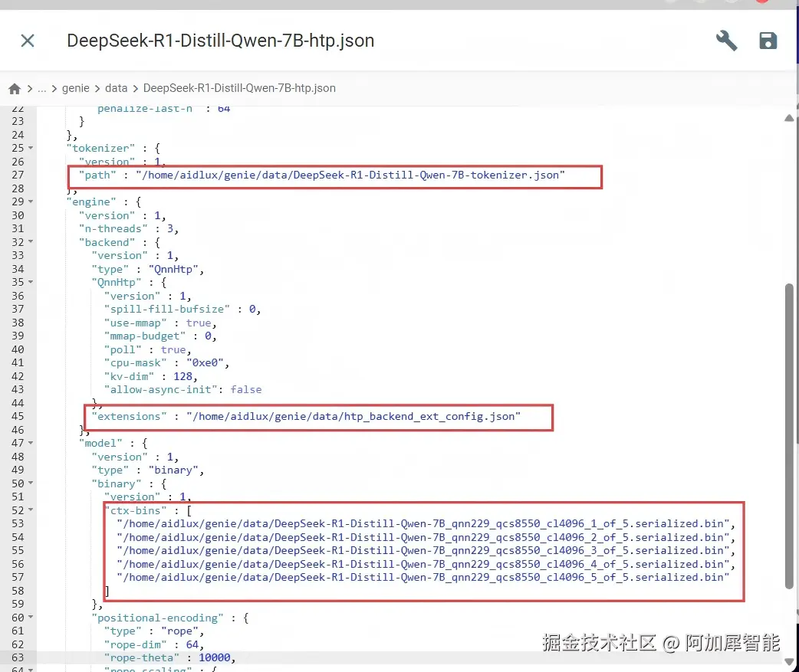This screenshot has width=799, height=672.
Task: Collapse the ctx-bins array at line 52
Action: coord(31,510)
